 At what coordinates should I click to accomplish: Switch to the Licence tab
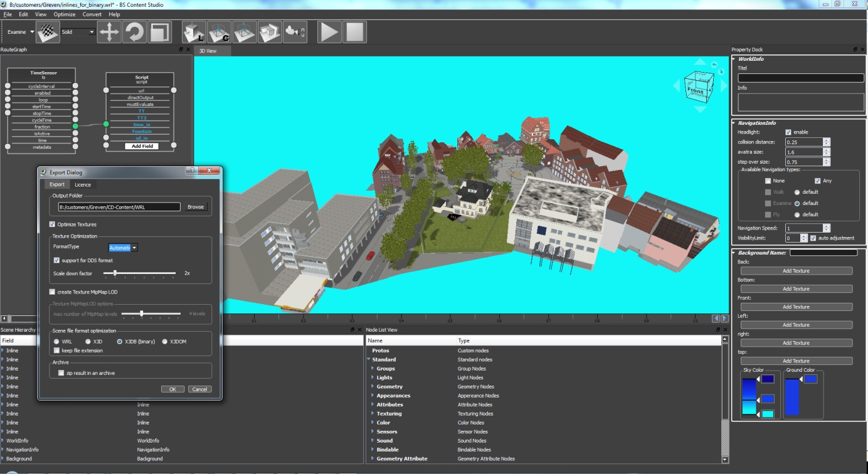pyautogui.click(x=83, y=185)
